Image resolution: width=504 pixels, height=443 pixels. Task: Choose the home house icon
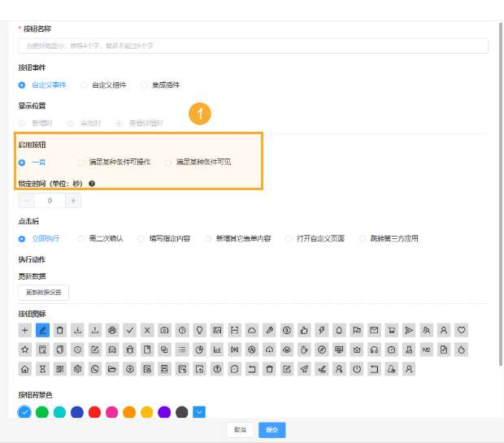click(24, 369)
